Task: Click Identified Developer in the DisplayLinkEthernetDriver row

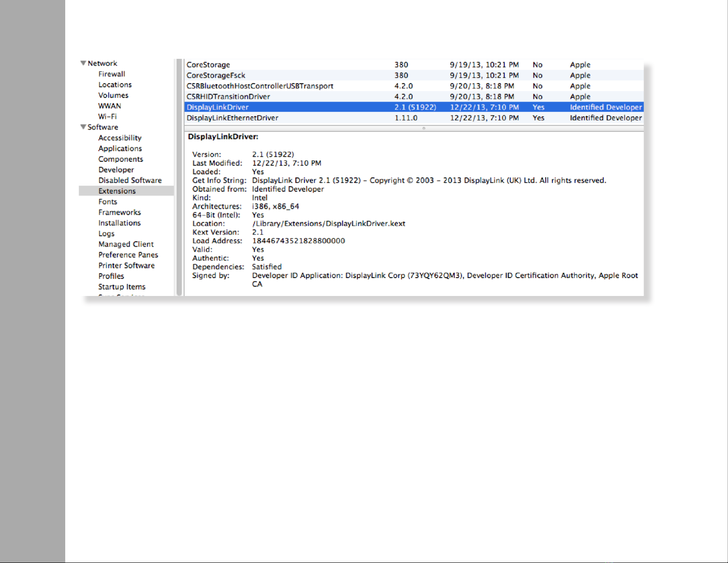Action: pos(606,118)
